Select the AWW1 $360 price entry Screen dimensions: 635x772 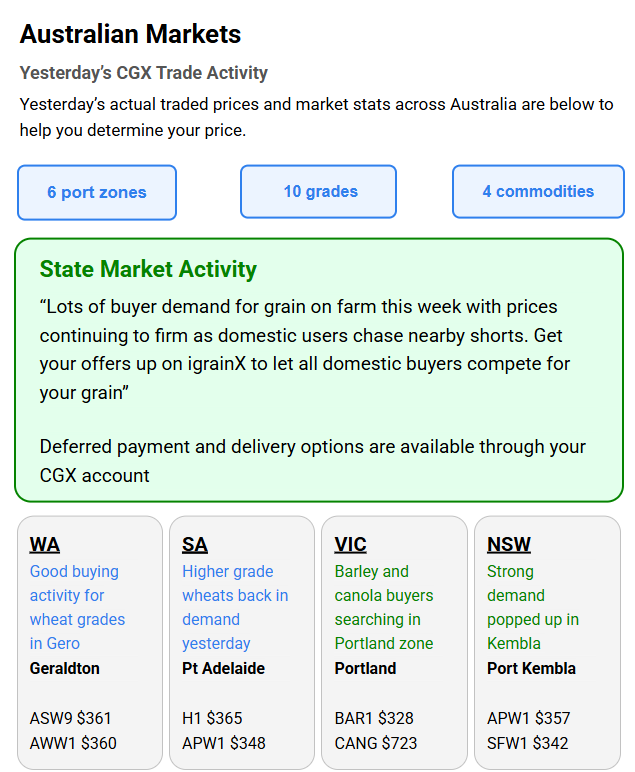73,743
